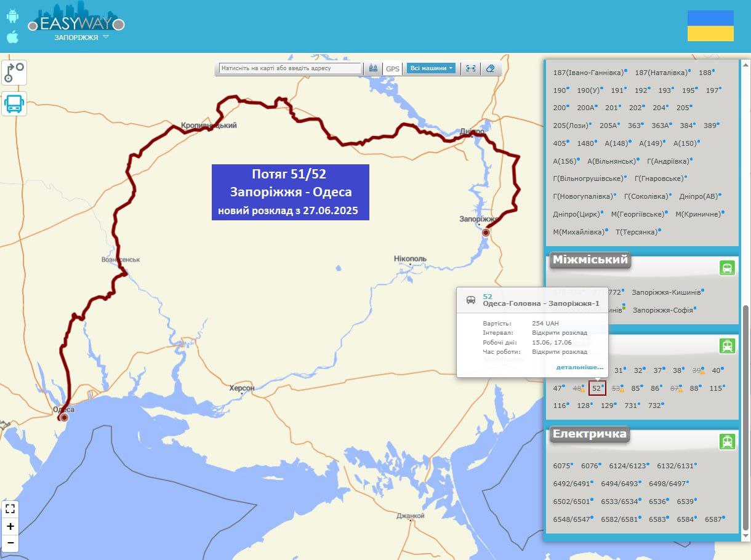Open the Всі машини dropdown
The height and width of the screenshot is (560, 751).
tap(431, 68)
